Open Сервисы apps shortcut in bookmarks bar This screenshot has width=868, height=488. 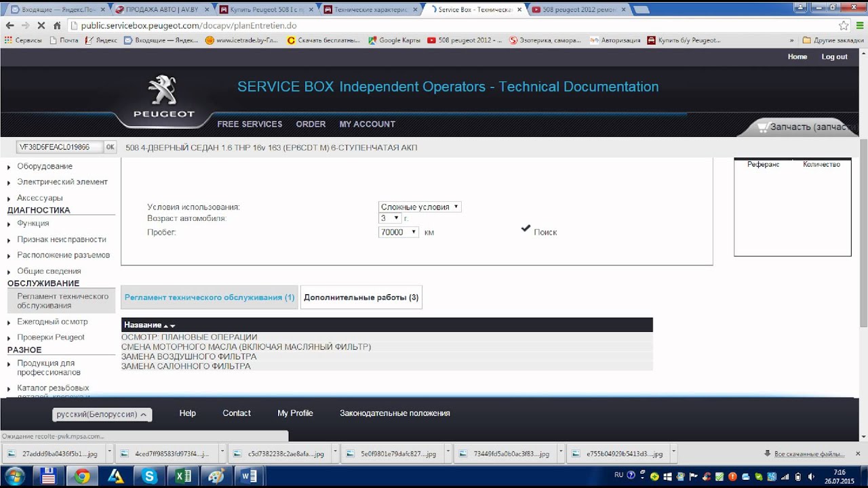click(x=23, y=40)
